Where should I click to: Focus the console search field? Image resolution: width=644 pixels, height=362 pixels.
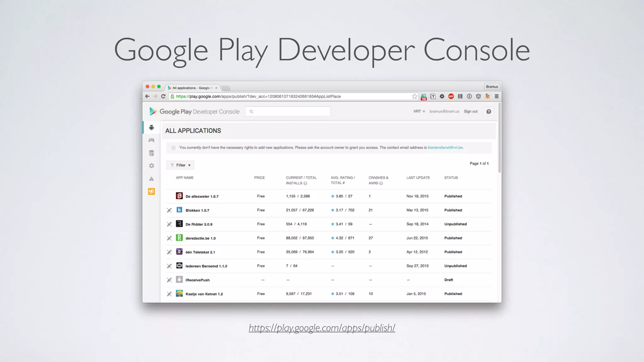pyautogui.click(x=288, y=112)
